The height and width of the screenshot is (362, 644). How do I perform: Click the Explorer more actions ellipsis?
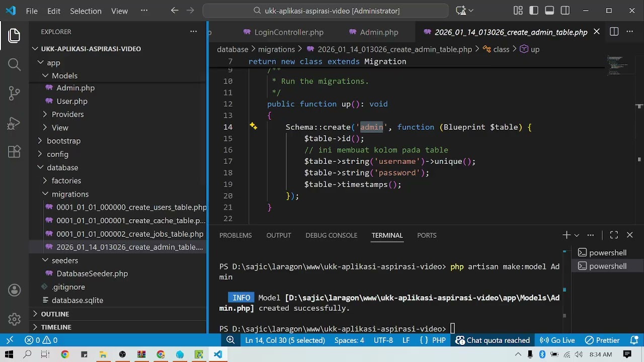pos(193,32)
